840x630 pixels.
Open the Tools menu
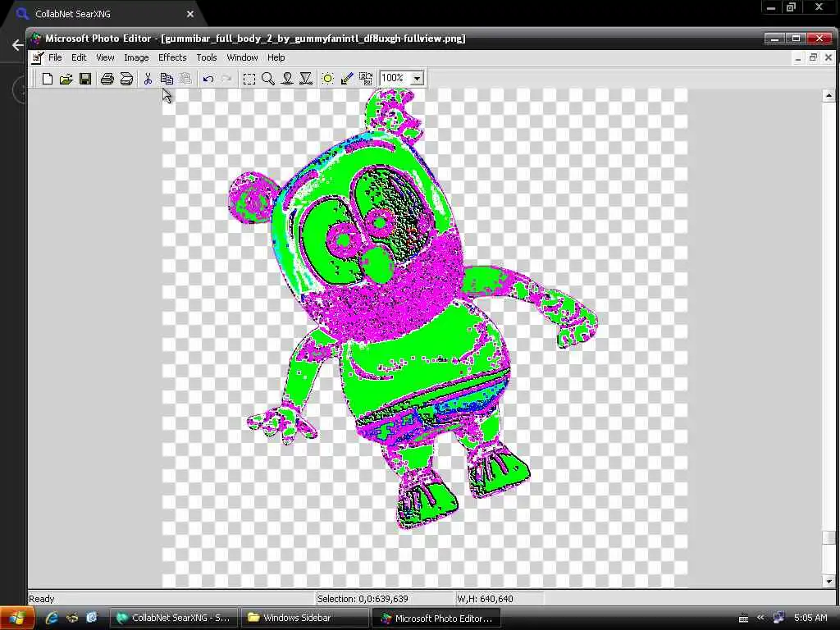point(206,57)
